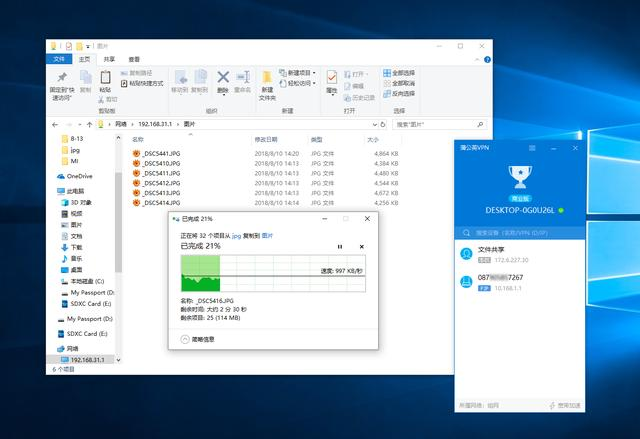Click Select All (全部选择) in ribbon
The image size is (640, 439).
[402, 73]
